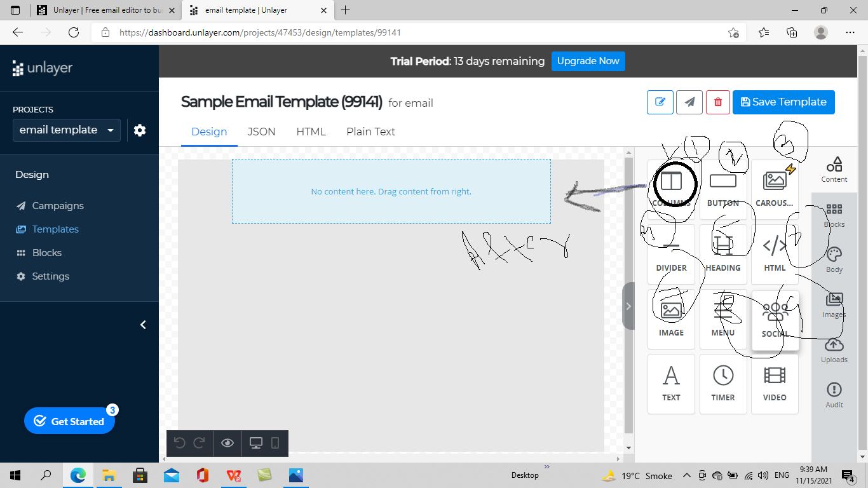The height and width of the screenshot is (488, 868).
Task: Open the projects dropdown showing email template
Action: click(66, 130)
